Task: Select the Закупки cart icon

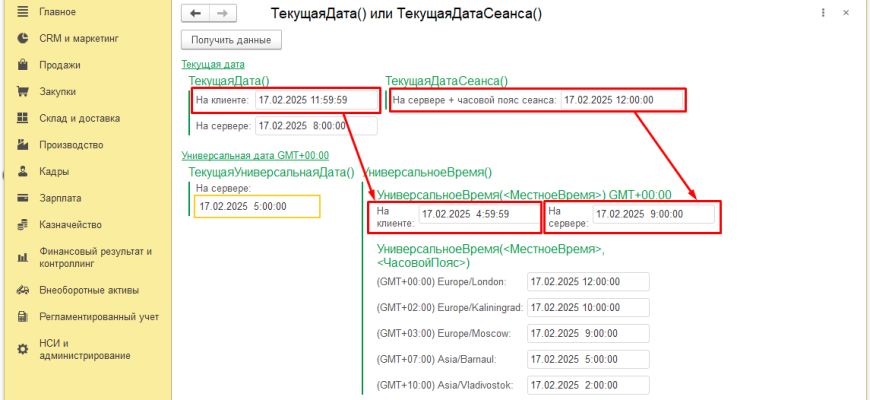Action: pos(22,92)
